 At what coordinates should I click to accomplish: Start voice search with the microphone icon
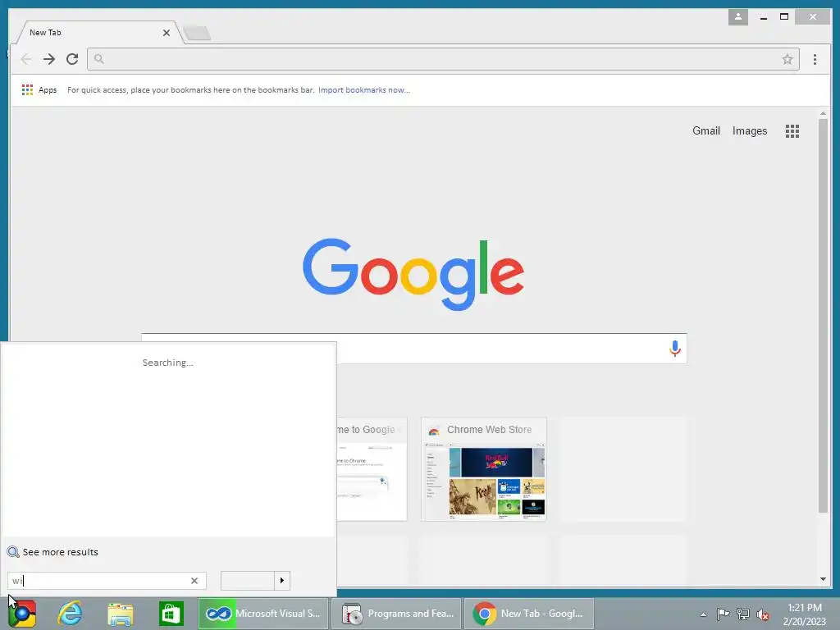tap(675, 348)
